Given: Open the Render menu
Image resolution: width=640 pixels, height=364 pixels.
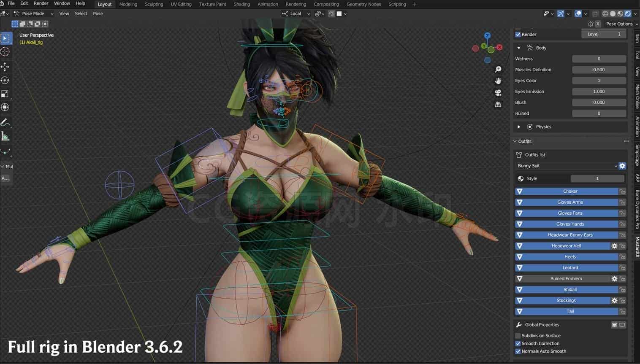Looking at the screenshot, I should click(41, 3).
